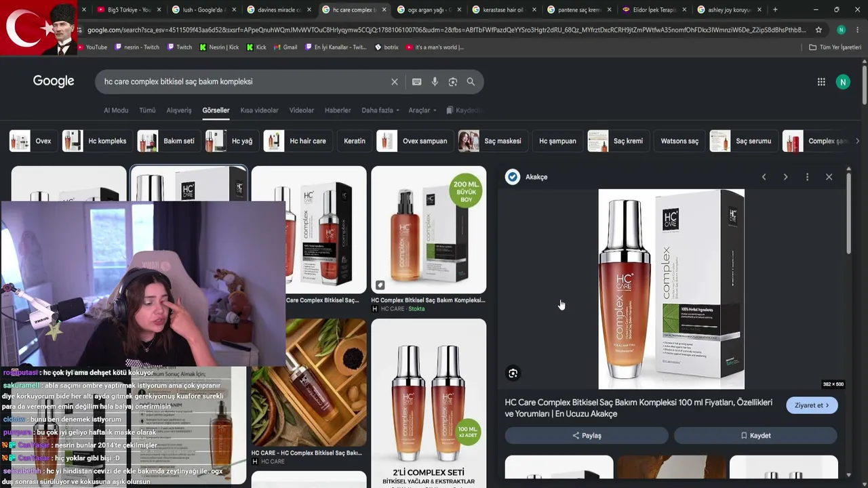Screen dimensions: 868x488
Task: Switch to the Elidor İpek Terapi browser tab
Action: (x=655, y=9)
